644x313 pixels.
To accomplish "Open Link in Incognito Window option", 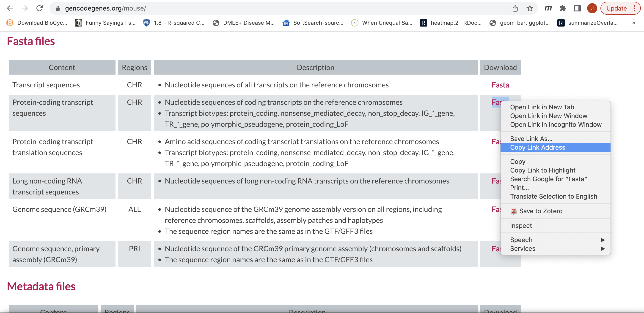I will (x=555, y=125).
